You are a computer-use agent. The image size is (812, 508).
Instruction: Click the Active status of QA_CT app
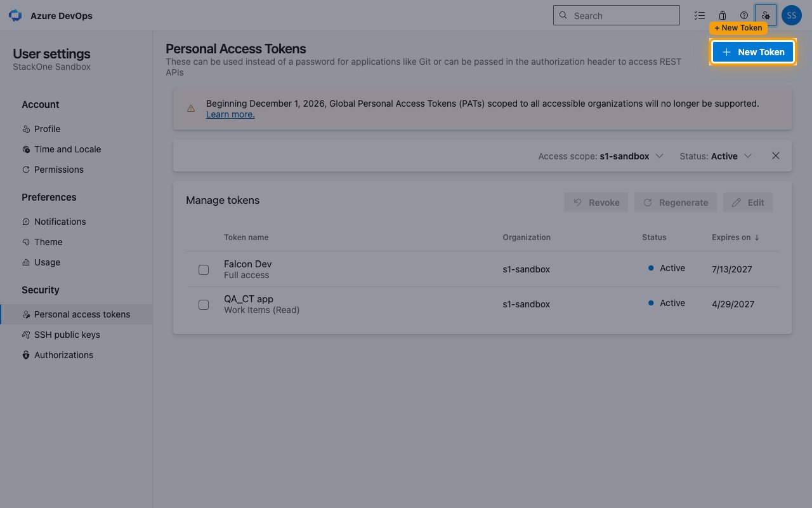667,303
